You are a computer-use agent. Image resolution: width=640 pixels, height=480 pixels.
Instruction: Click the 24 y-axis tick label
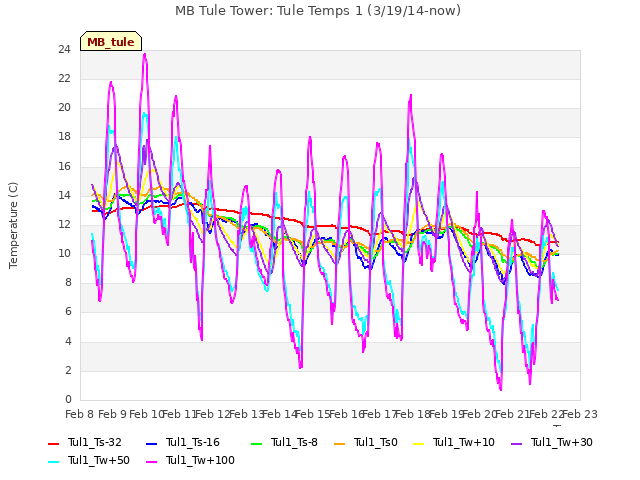tap(64, 49)
